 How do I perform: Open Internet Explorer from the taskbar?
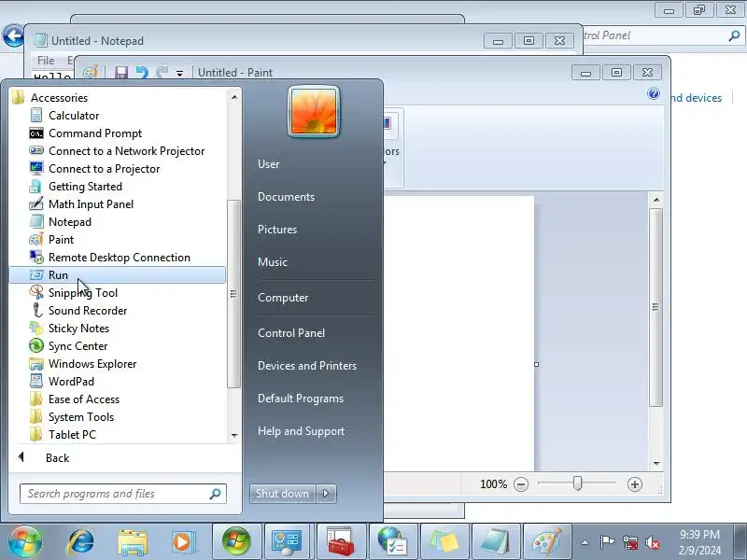[81, 542]
